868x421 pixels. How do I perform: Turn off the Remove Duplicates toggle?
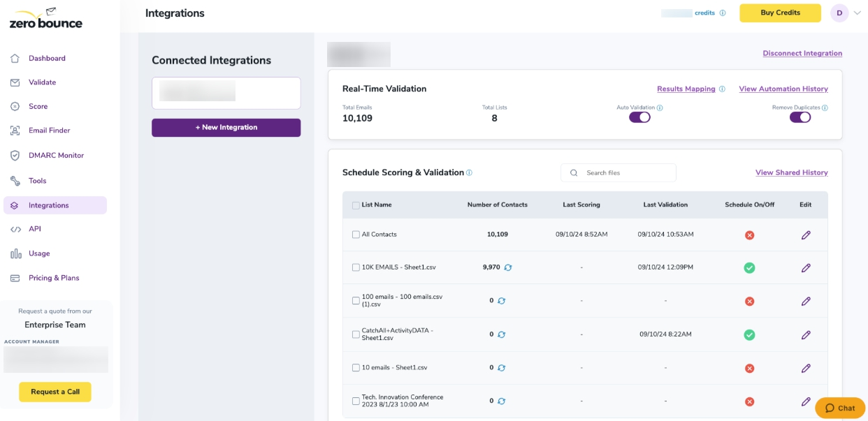(x=801, y=117)
